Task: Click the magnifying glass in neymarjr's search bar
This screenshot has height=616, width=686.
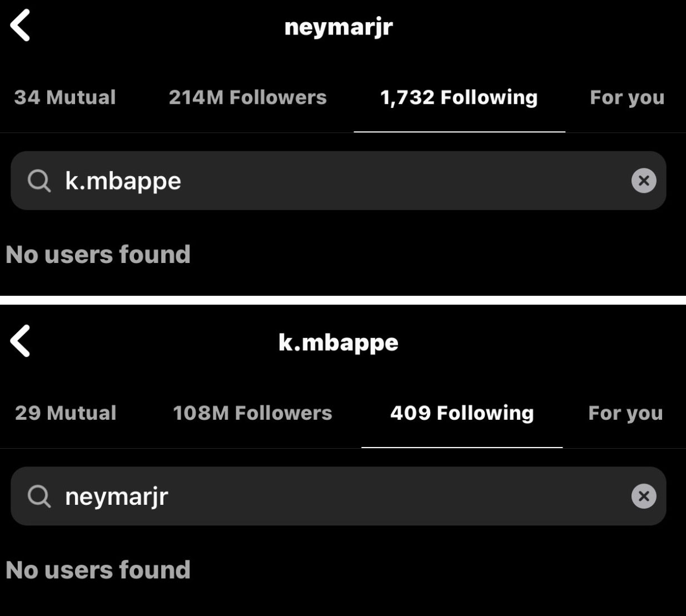Action: click(38, 180)
